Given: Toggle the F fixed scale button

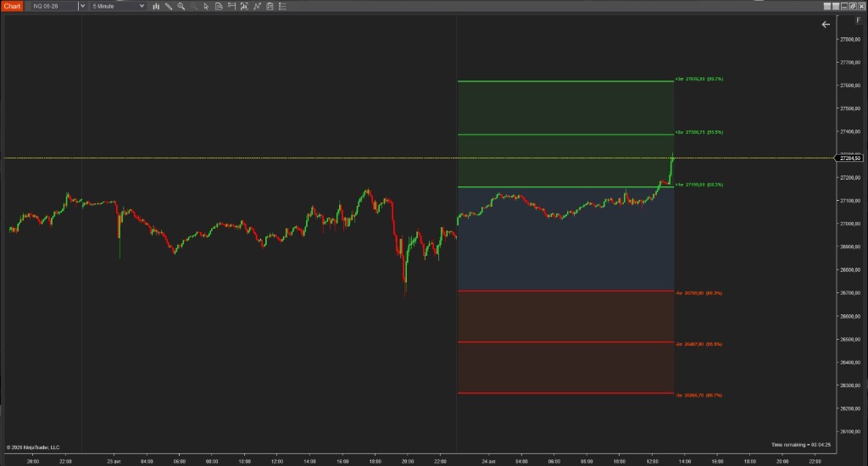Looking at the screenshot, I should pyautogui.click(x=859, y=19).
